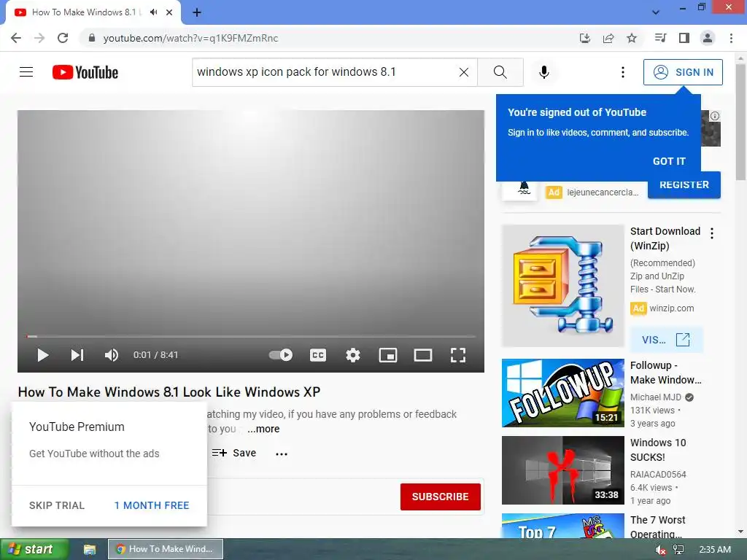Screen dimensions: 747x560
Task: Open the network tray icon
Action: pyautogui.click(x=678, y=550)
